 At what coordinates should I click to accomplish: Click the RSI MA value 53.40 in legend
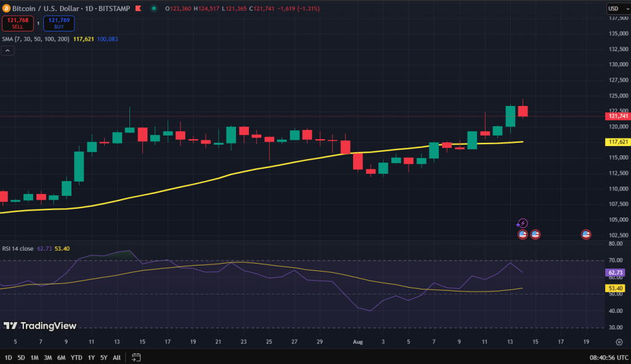pos(62,249)
